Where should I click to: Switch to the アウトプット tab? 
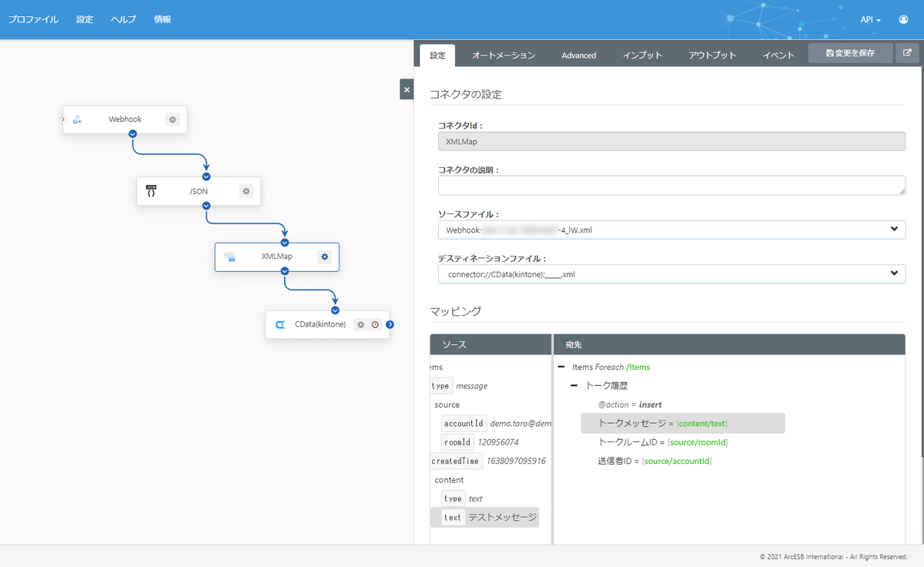tap(712, 55)
